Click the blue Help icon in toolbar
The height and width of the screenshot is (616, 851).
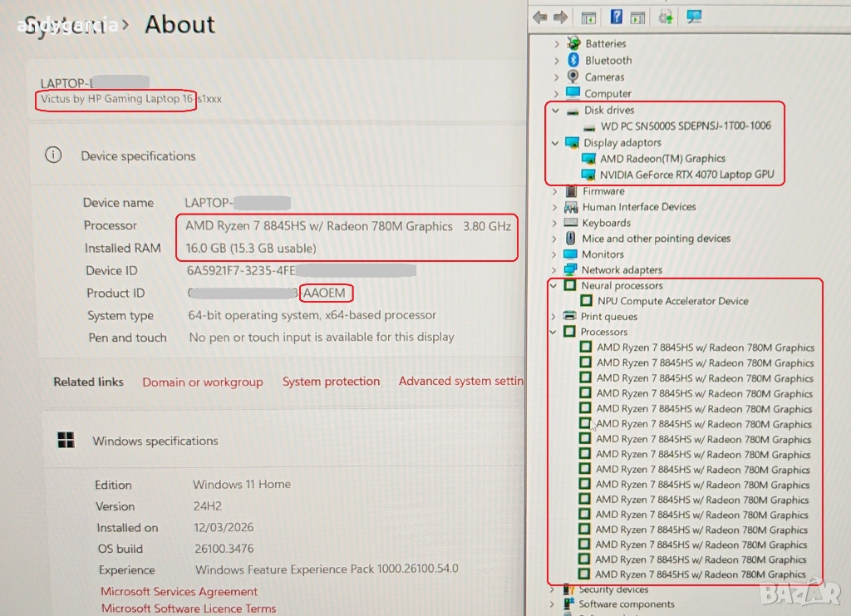pos(617,17)
